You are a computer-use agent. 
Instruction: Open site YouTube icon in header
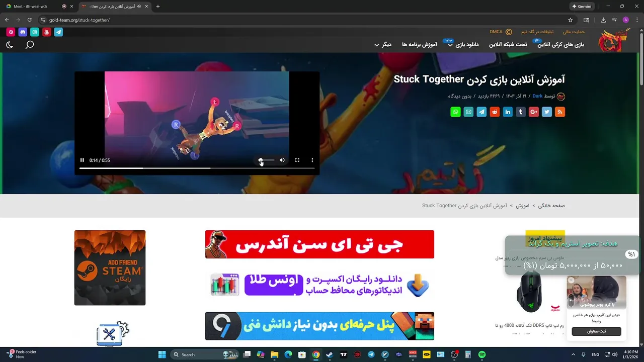coord(46,32)
